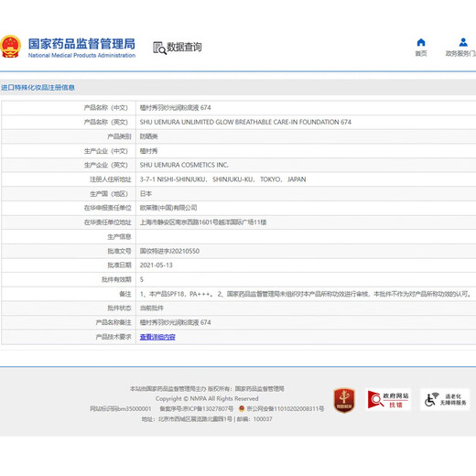The height and width of the screenshot is (476, 476).
Task: Click the 批件有效期 value 5
Action: click(142, 279)
